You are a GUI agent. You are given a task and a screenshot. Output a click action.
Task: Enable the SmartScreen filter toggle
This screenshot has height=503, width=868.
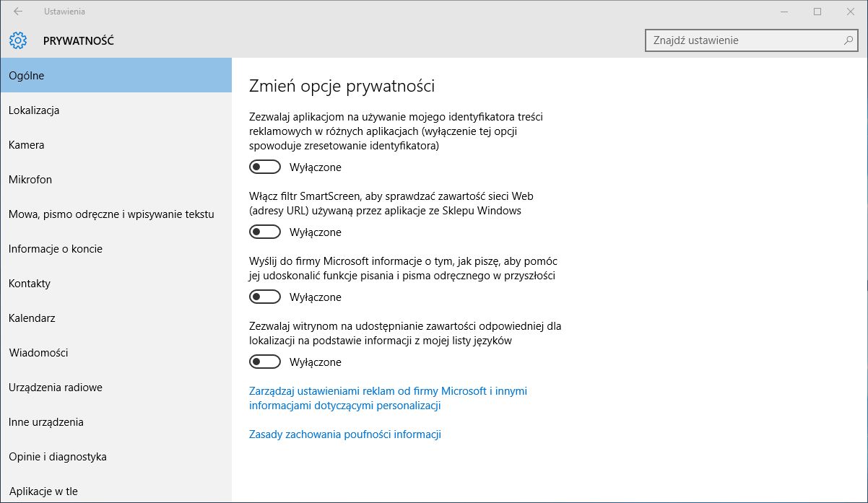264,232
